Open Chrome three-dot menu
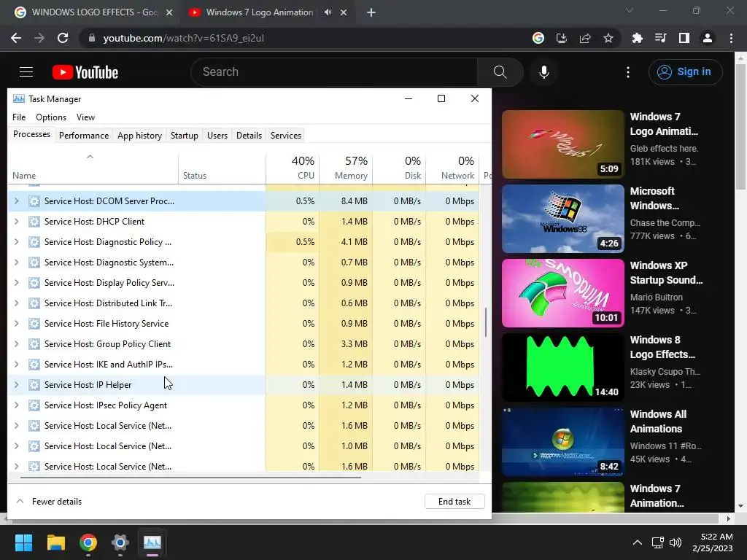The image size is (747, 560). click(731, 38)
